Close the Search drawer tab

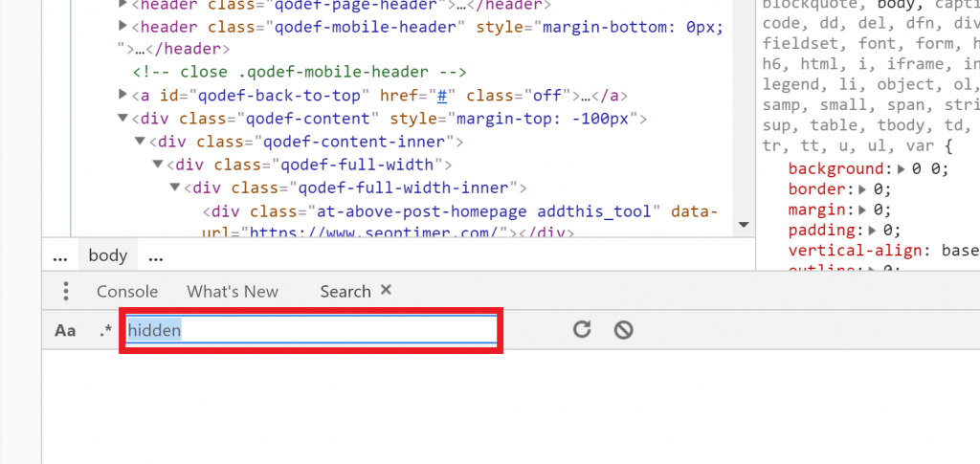point(386,290)
